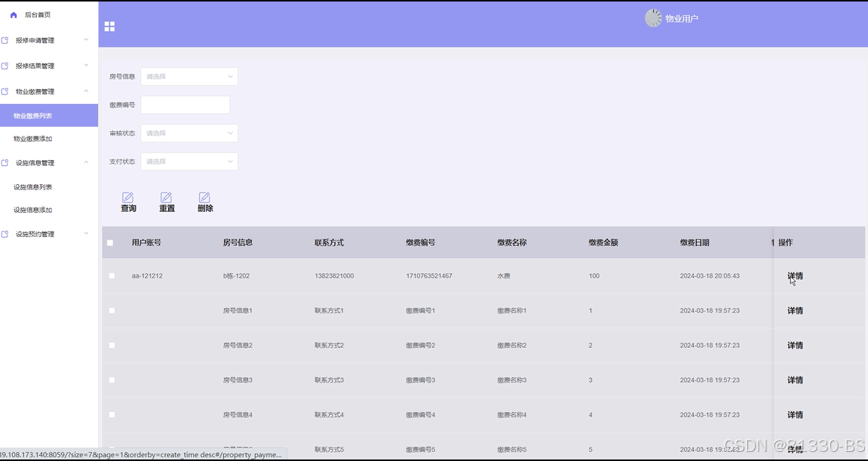The height and width of the screenshot is (461, 868).
Task: Click the 操作 column header
Action: click(x=786, y=243)
